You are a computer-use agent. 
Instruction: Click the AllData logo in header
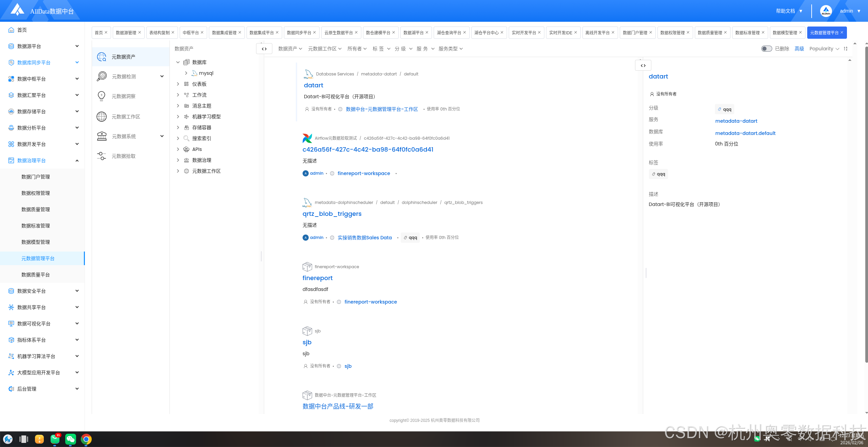point(17,10)
